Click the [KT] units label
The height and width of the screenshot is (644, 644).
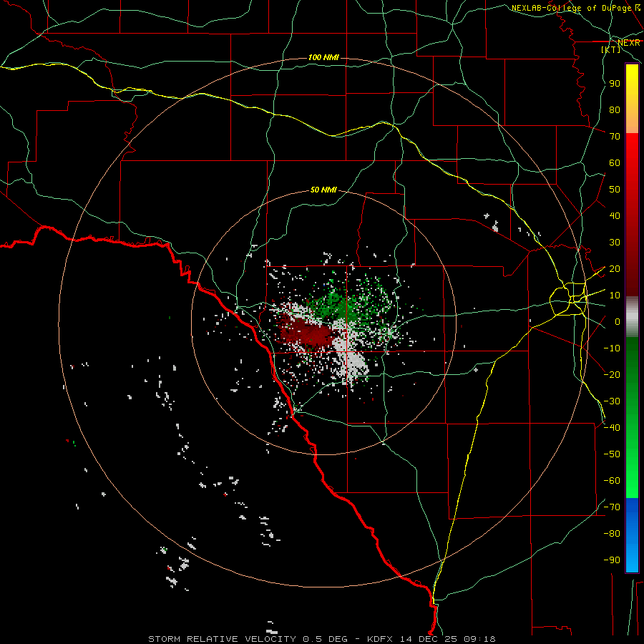(x=611, y=49)
